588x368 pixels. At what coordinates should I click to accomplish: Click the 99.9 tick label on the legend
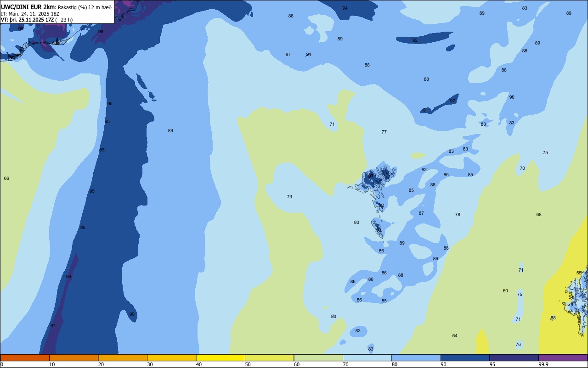(x=543, y=364)
